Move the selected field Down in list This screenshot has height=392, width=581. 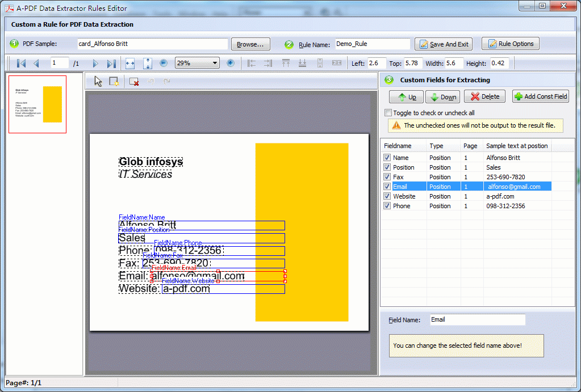[442, 96]
